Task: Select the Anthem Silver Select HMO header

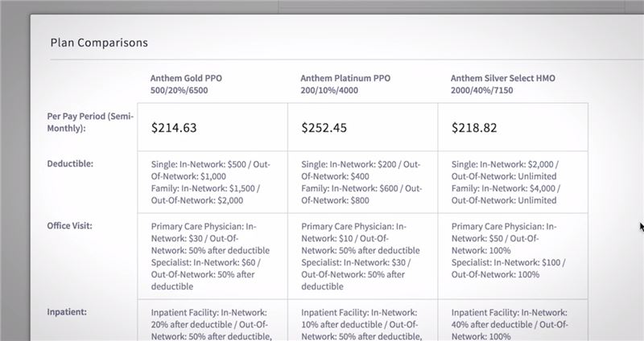Action: (x=502, y=84)
